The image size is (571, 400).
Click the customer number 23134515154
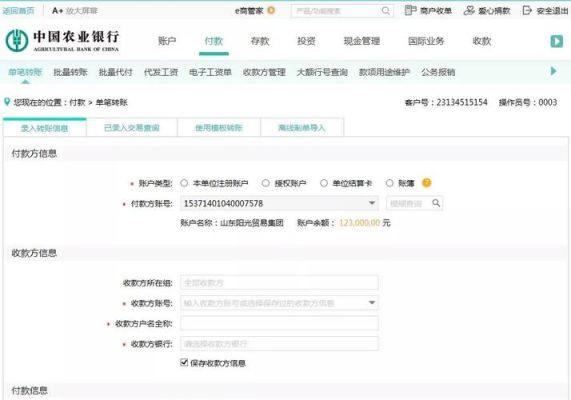pos(462,102)
